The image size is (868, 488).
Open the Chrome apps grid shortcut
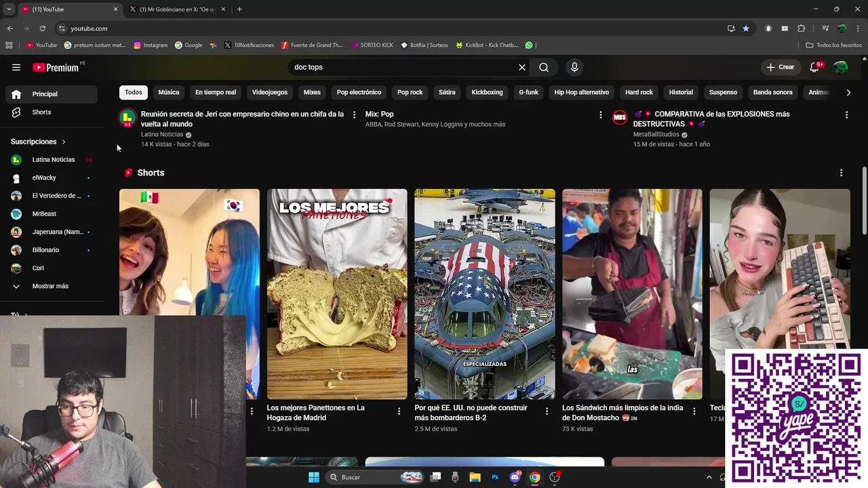[9, 45]
